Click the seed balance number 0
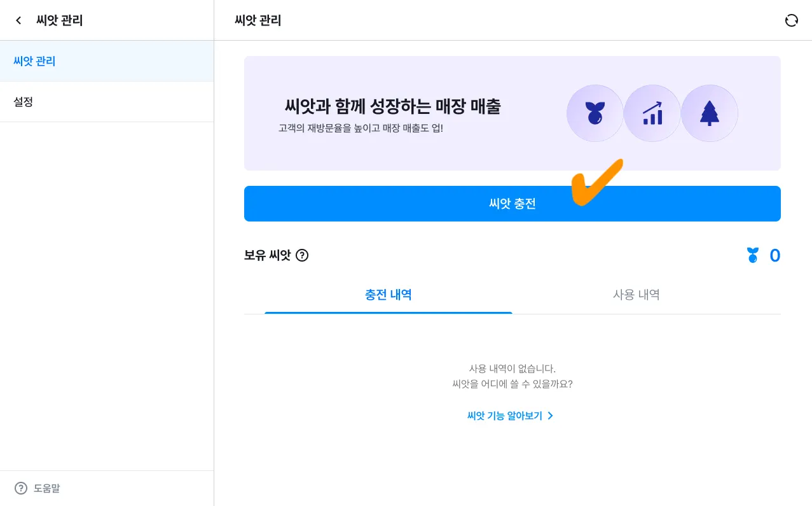Viewport: 812px width, 506px height. point(774,256)
